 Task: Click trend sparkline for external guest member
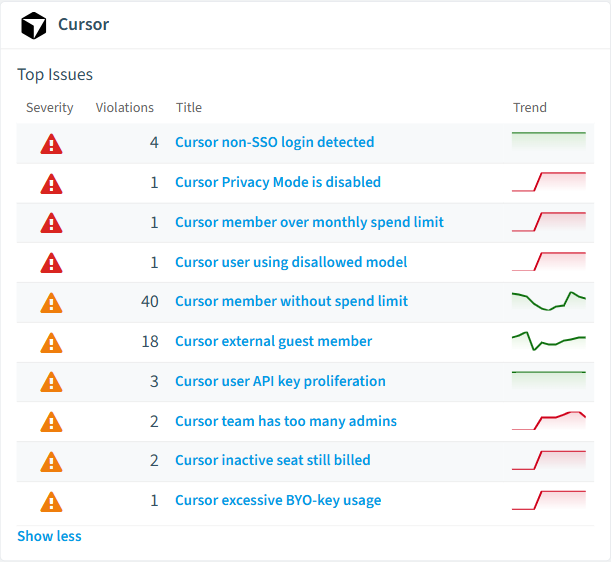[x=549, y=341]
